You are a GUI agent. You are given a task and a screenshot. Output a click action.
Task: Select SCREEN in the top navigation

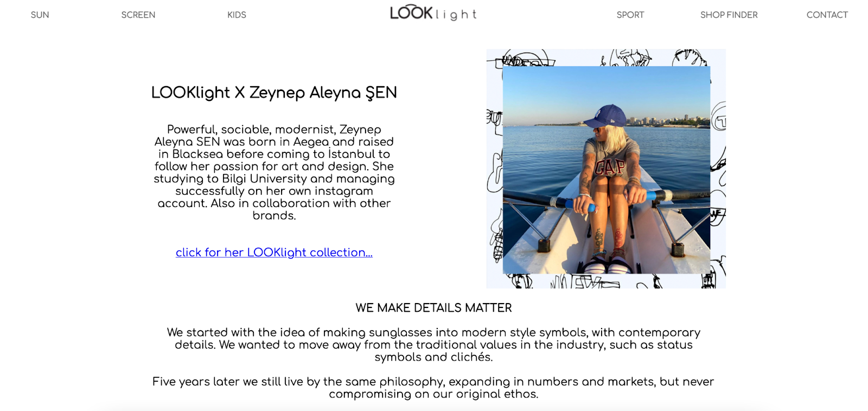(x=138, y=15)
